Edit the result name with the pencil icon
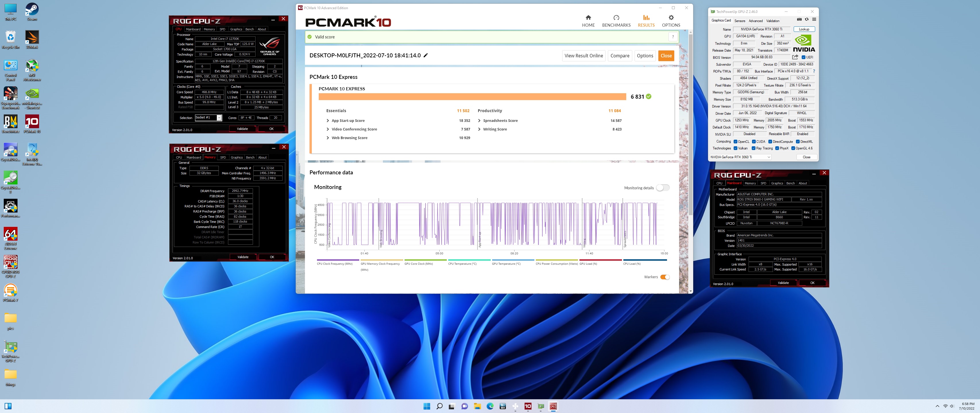Image resolution: width=980 pixels, height=413 pixels. (426, 55)
